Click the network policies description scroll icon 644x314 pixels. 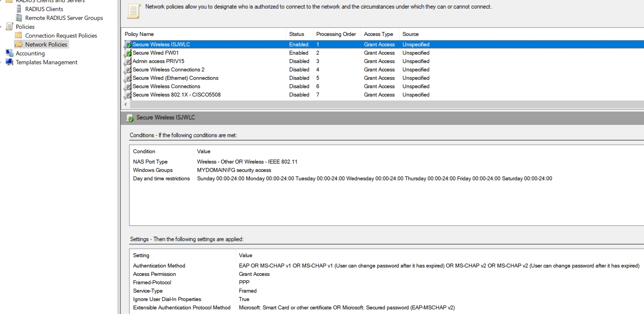coord(133,11)
